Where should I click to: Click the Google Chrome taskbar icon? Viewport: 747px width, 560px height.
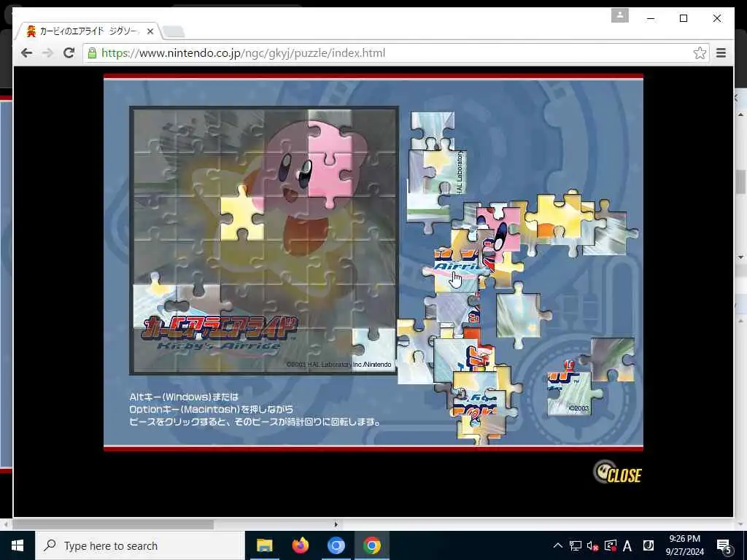click(372, 545)
